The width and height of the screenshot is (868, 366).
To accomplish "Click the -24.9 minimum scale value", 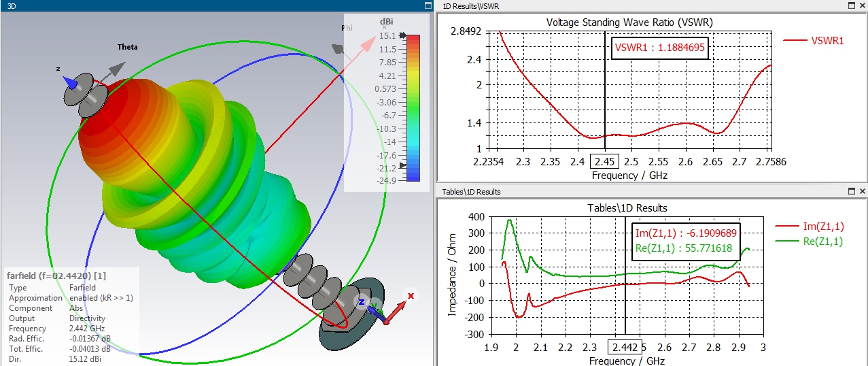I will tap(387, 180).
